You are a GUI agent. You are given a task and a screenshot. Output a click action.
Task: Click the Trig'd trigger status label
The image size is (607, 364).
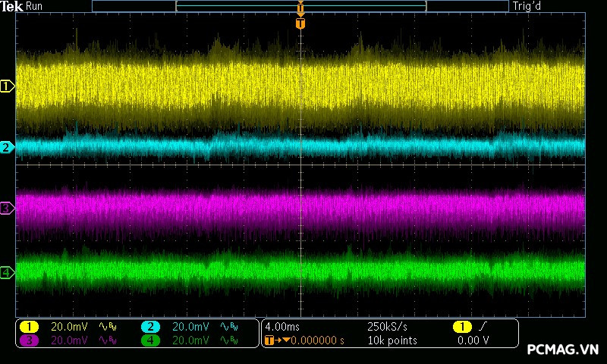pos(527,6)
